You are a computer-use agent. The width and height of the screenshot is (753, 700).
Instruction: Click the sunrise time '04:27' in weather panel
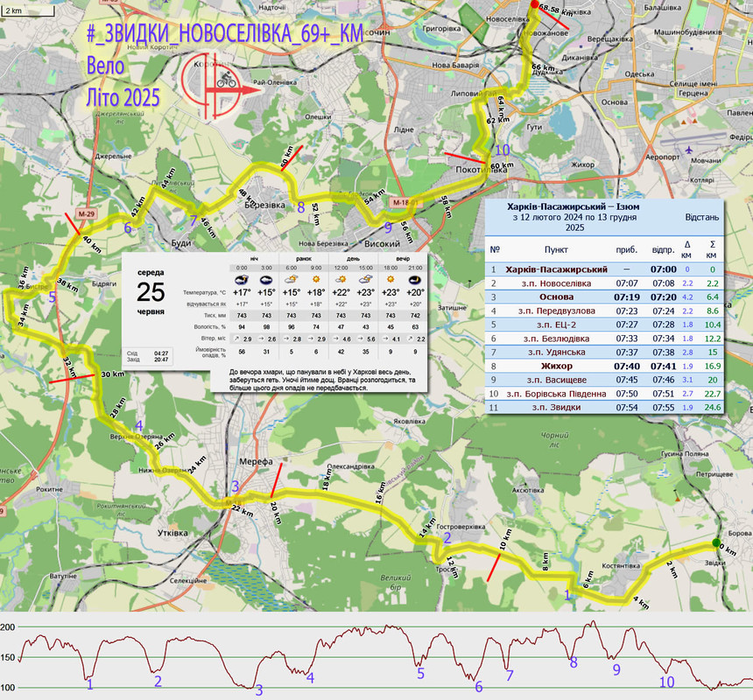[161, 353]
